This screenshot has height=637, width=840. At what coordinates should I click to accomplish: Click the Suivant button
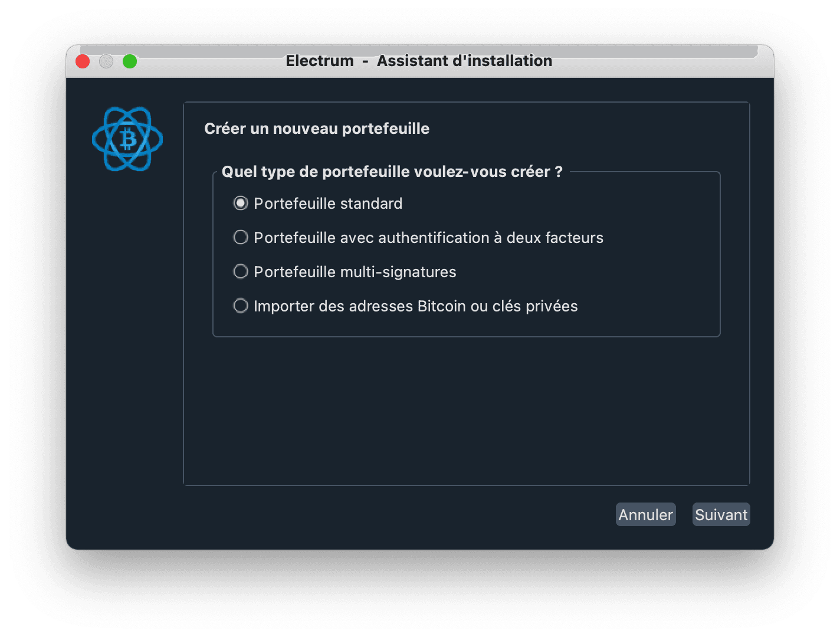[721, 514]
